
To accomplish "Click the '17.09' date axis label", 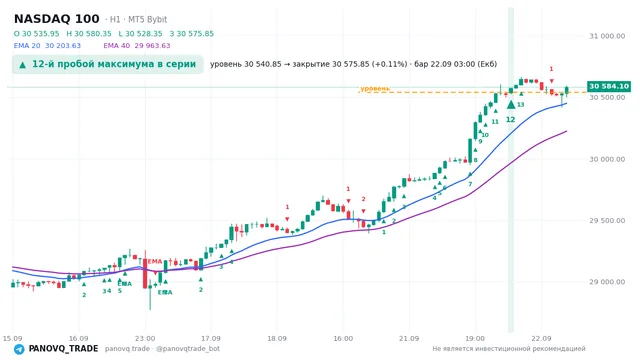I will (x=211, y=338).
